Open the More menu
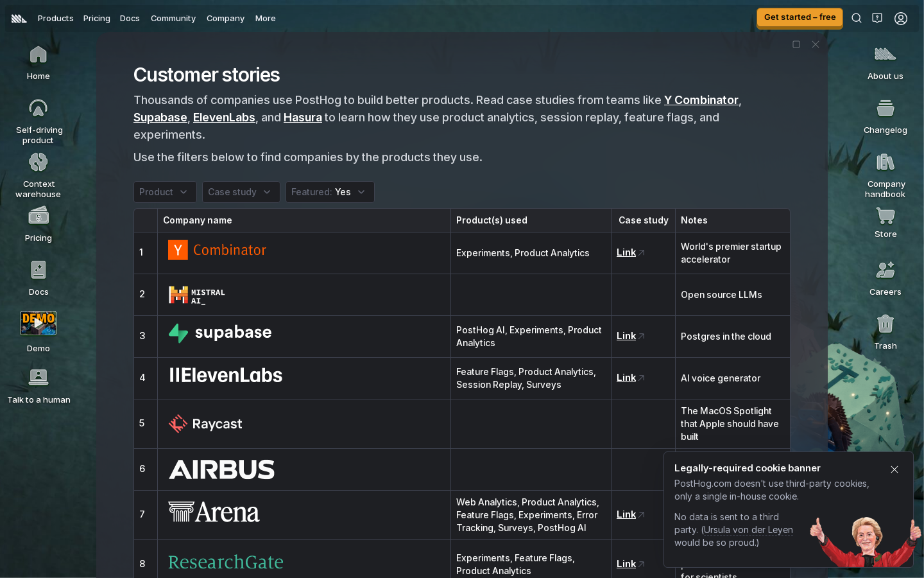This screenshot has height=578, width=924. tap(265, 18)
